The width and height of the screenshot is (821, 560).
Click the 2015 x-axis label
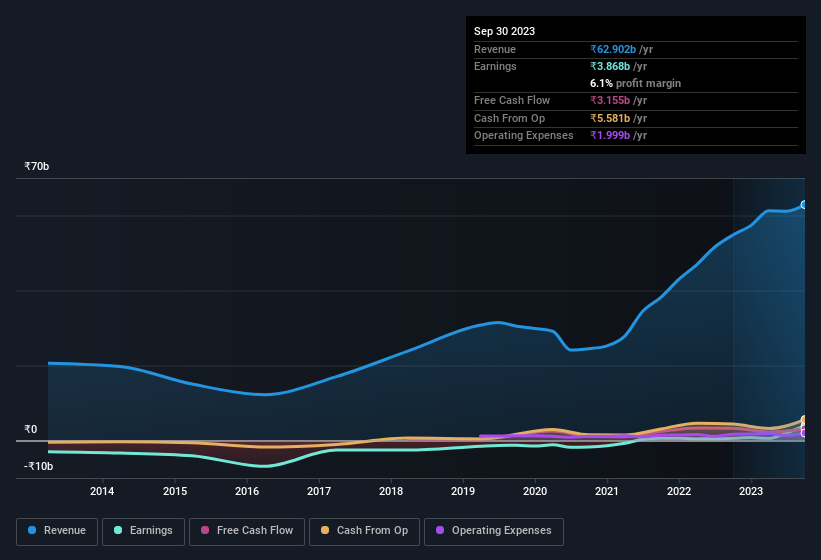coord(175,491)
